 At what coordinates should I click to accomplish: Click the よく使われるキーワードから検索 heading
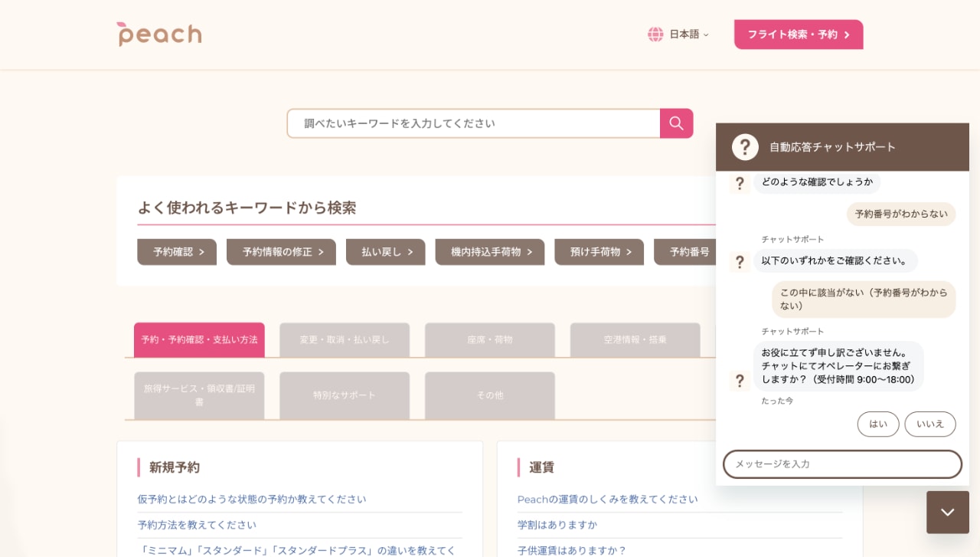247,208
